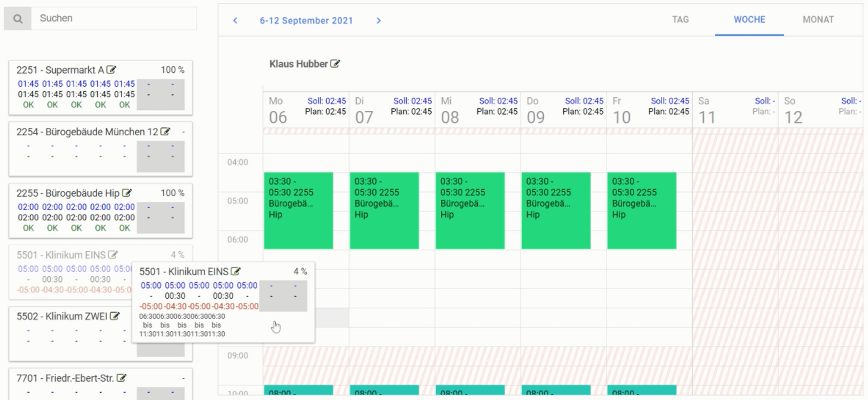The image size is (868, 400).
Task: Open edit for 5502 Klinikum ZWEI
Action: click(115, 316)
